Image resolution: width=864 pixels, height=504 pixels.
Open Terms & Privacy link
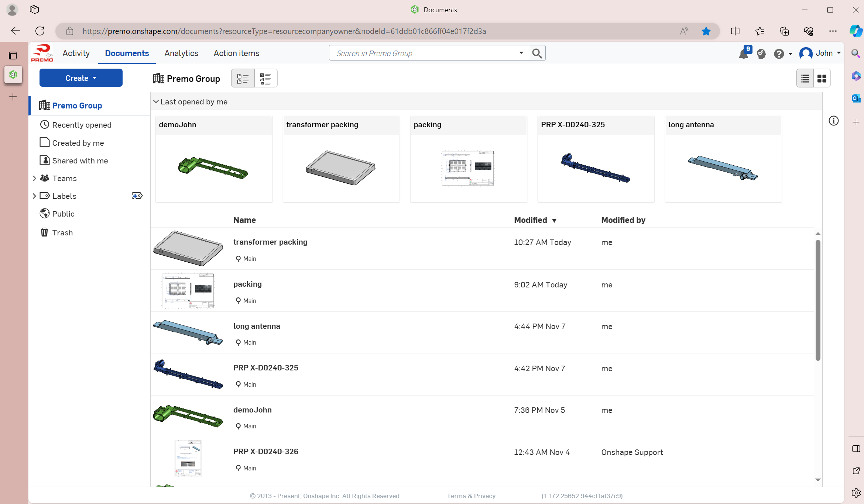[x=471, y=496]
